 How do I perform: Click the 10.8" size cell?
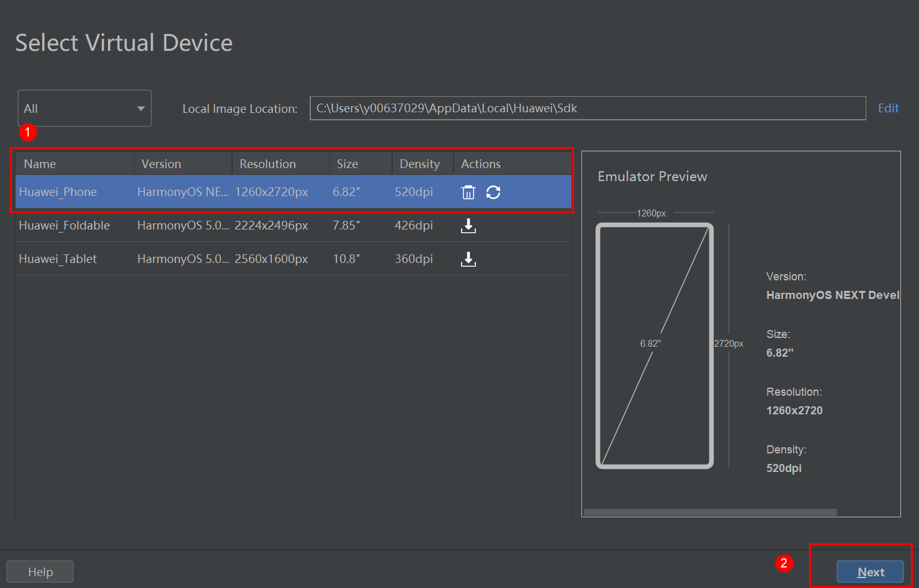(346, 259)
